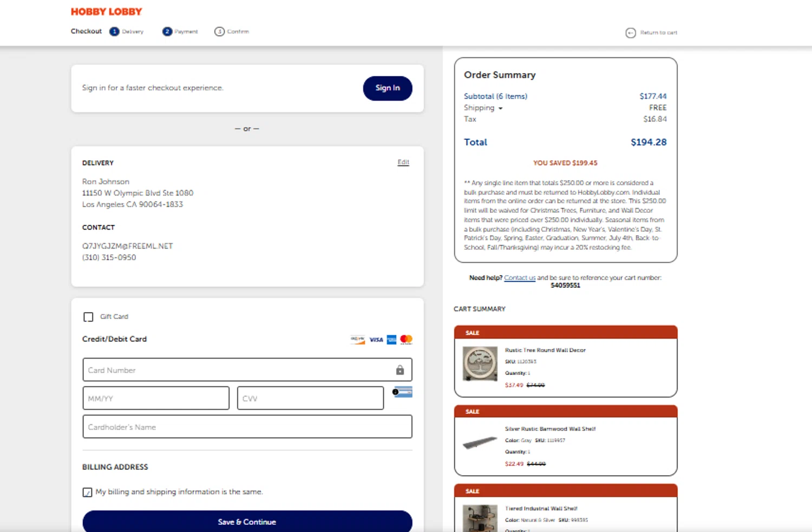The width and height of the screenshot is (812, 532).
Task: Click the address line 11150 W Olympic Blvd
Action: click(x=137, y=193)
